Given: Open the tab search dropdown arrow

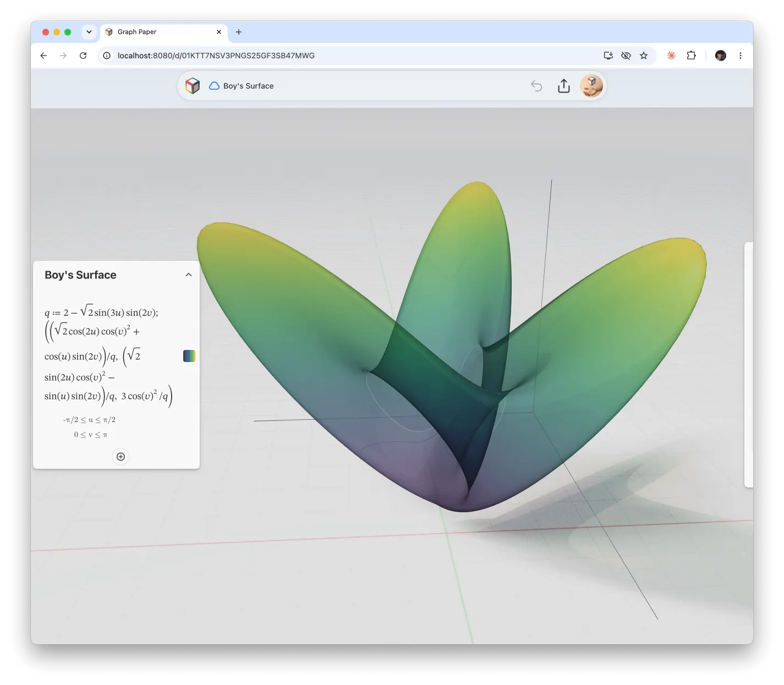Looking at the screenshot, I should point(89,32).
